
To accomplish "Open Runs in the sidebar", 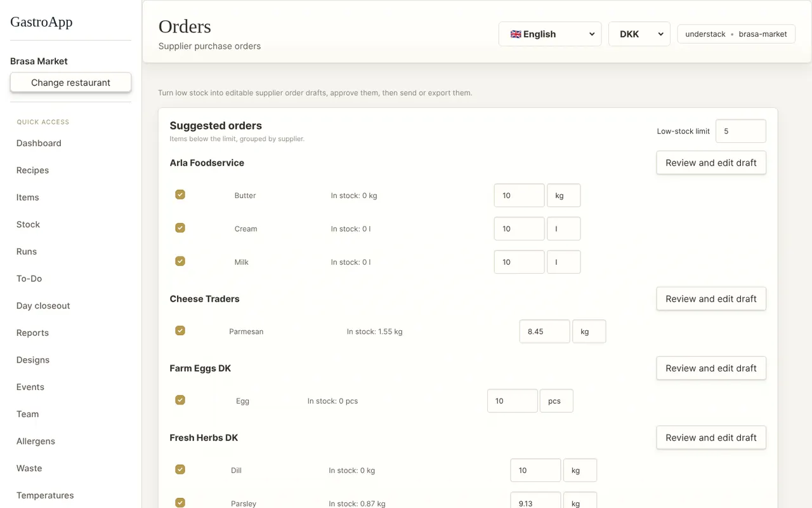I will pyautogui.click(x=27, y=251).
